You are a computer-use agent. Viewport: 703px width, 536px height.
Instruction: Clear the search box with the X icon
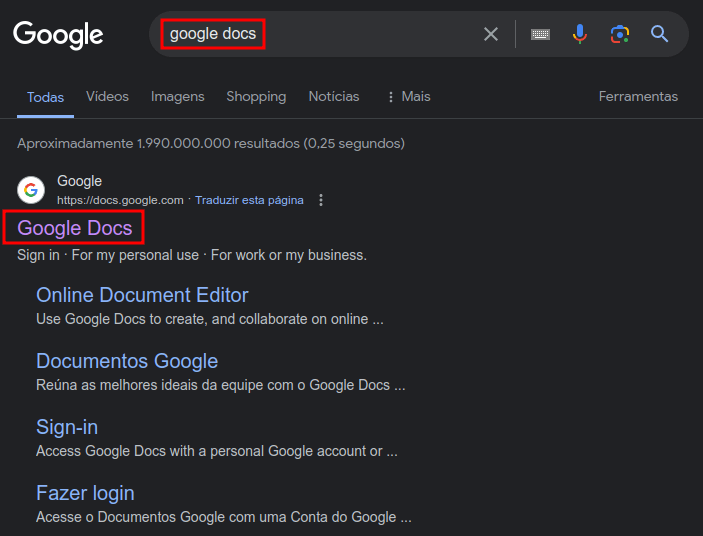tap(491, 34)
